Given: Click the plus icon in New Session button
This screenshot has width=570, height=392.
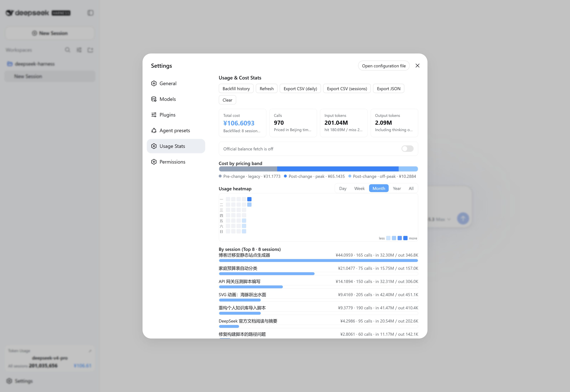Looking at the screenshot, I should [35, 33].
